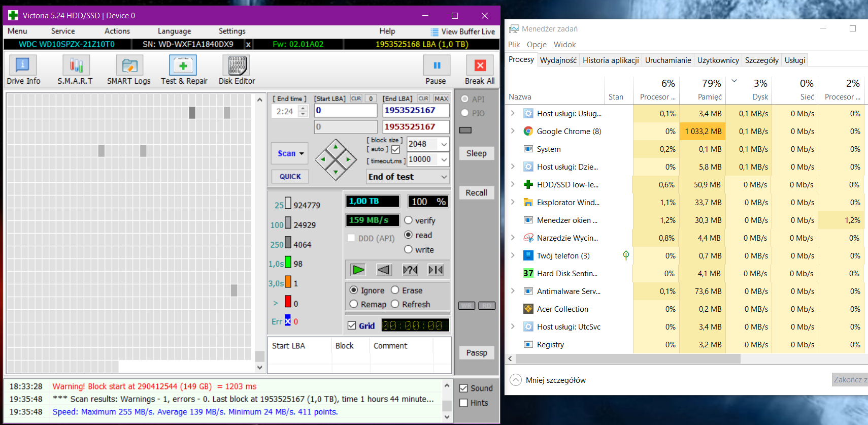Click the View Buffer Live icon
This screenshot has height=425, width=868.
435,32
